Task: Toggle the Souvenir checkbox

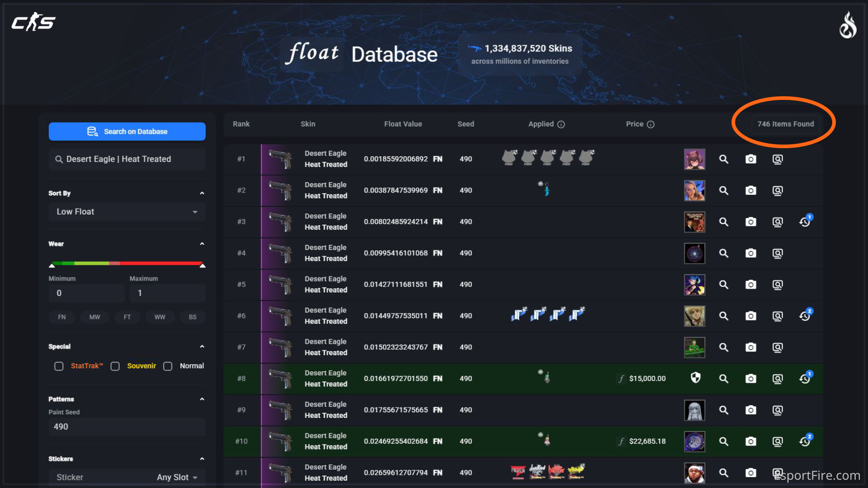Action: click(x=115, y=366)
